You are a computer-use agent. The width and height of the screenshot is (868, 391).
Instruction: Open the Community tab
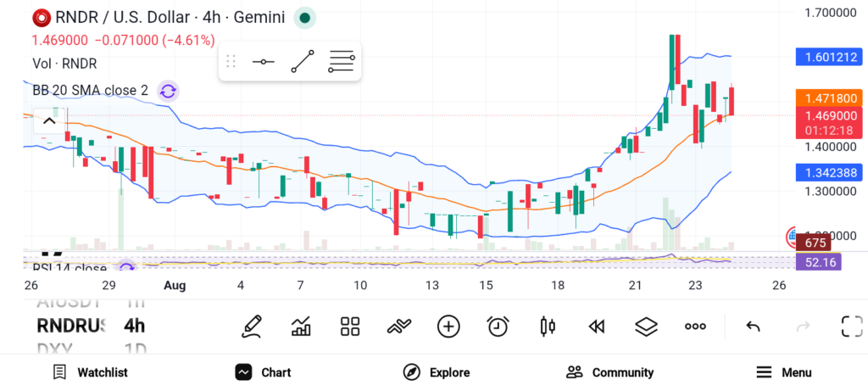click(x=610, y=372)
